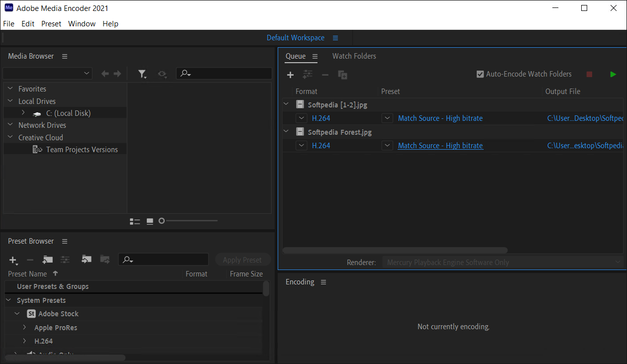Viewport: 627px width, 364px height.
Task: Open Preset Browser panel menu icon
Action: [65, 241]
